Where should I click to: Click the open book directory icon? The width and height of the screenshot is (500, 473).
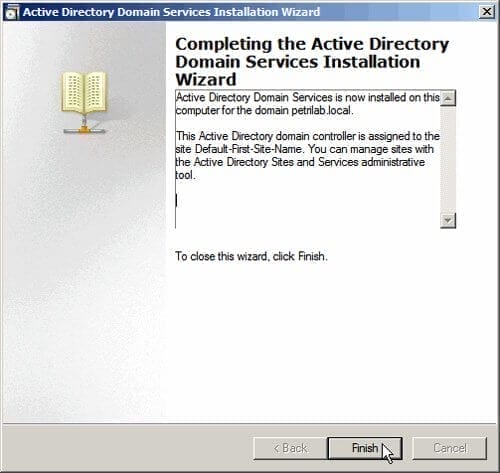click(x=84, y=93)
